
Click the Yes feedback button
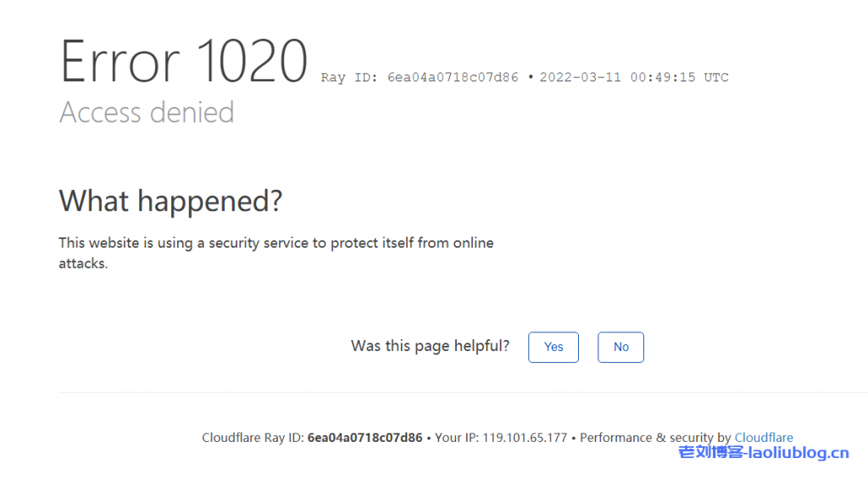[x=554, y=347]
